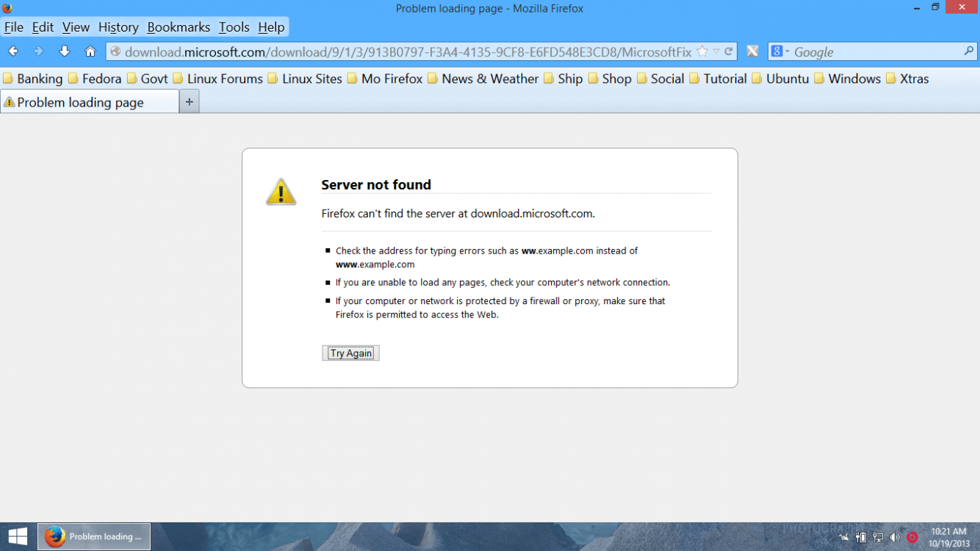Open the Ship bookmarks folder
This screenshot has width=980, height=551.
(x=563, y=79)
